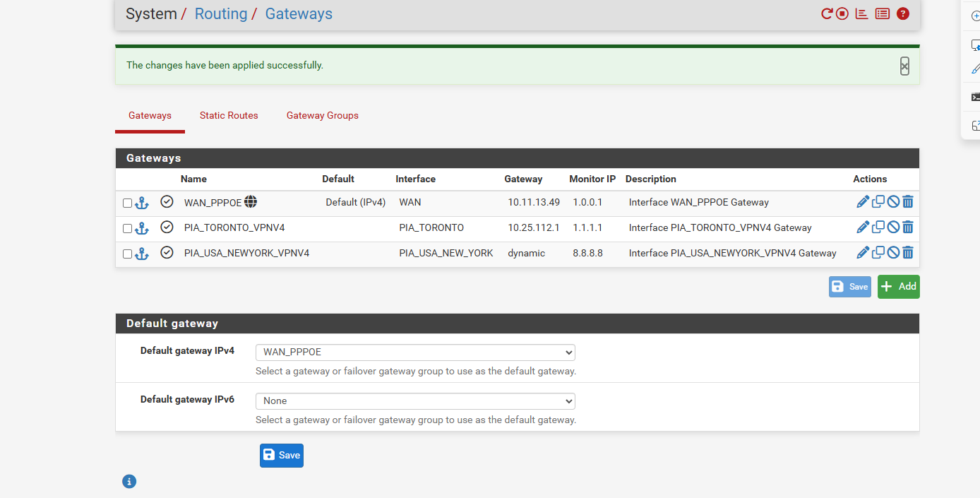Edit the PIA_USA_NEWYORK_VPNV4 gateway with the pencil icon
This screenshot has width=980, height=498.
tap(862, 253)
